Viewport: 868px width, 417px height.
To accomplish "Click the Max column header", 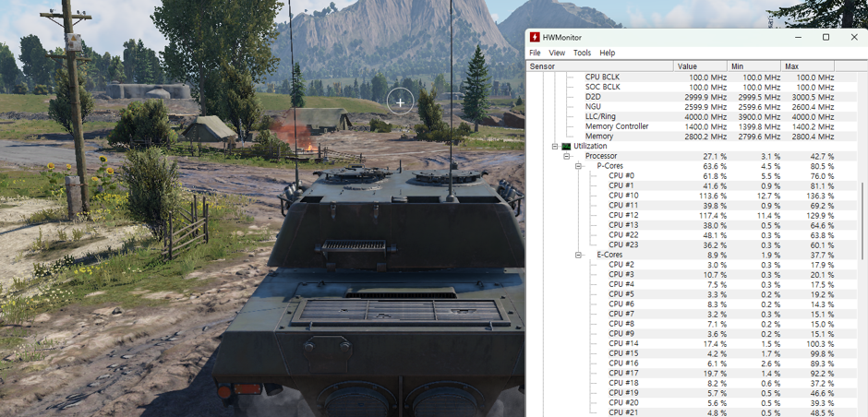I will click(807, 66).
